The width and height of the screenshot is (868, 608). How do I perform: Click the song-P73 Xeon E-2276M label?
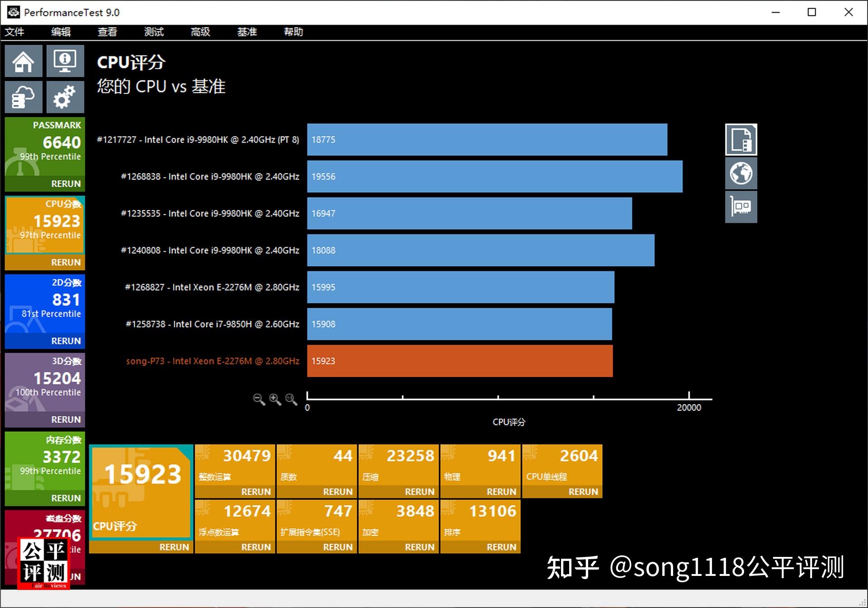212,361
